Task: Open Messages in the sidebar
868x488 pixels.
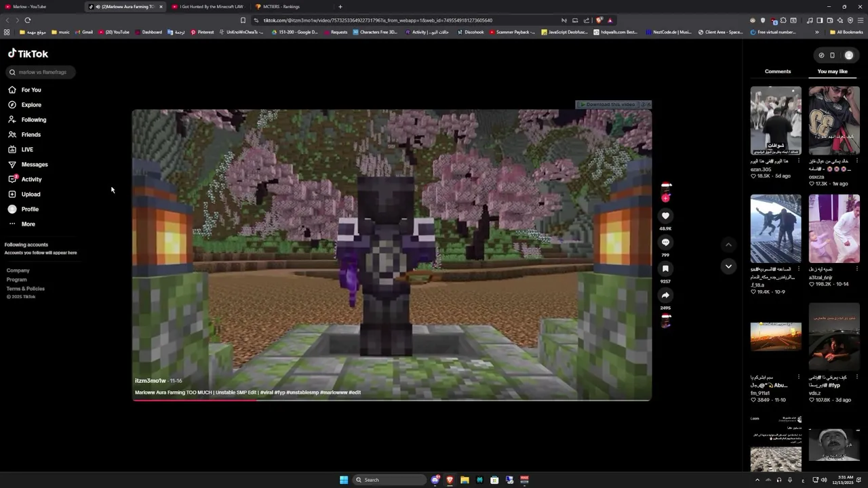Action: (x=28, y=164)
